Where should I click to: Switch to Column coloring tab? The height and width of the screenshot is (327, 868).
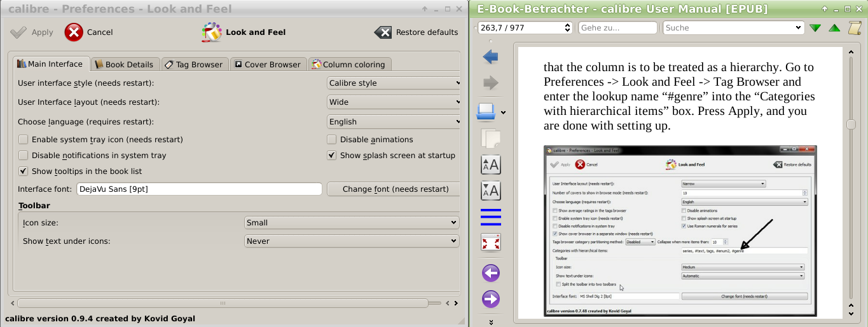pos(349,64)
